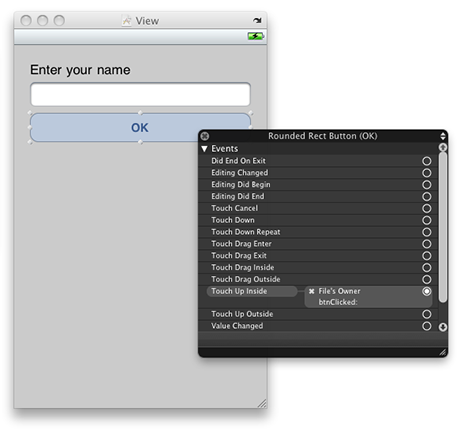Screen dimensions: 460x431
Task: Remove the File's Owner btnClicked connection
Action: click(311, 291)
